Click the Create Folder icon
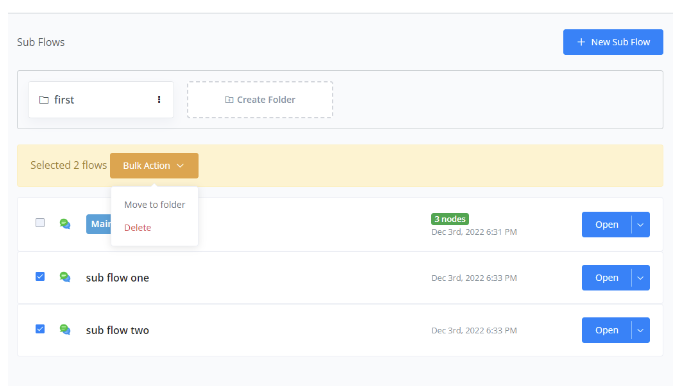678x386 pixels. click(229, 100)
